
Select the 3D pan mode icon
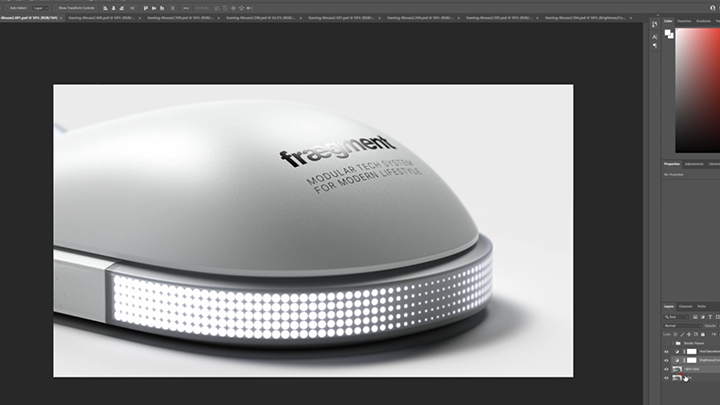(233, 8)
